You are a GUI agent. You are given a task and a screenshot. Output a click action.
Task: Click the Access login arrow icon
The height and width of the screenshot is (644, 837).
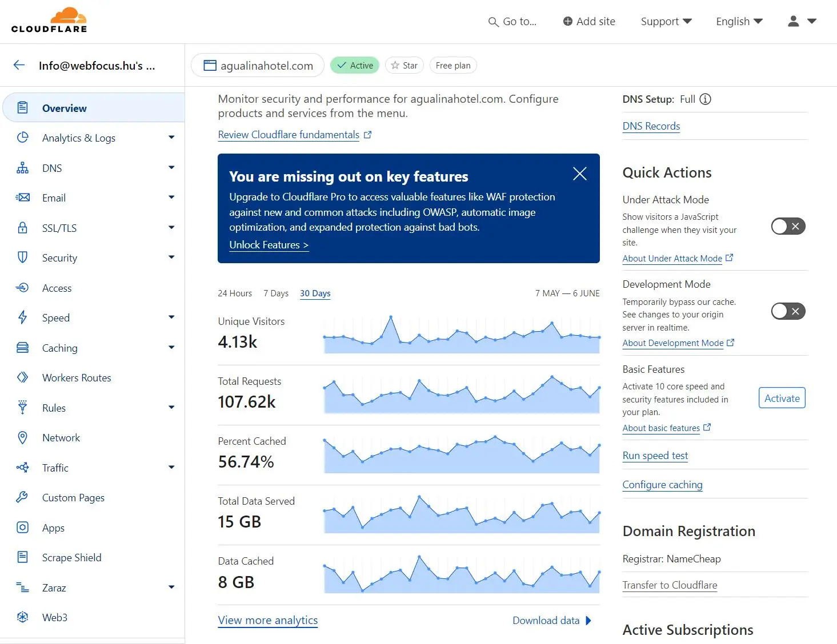click(22, 288)
